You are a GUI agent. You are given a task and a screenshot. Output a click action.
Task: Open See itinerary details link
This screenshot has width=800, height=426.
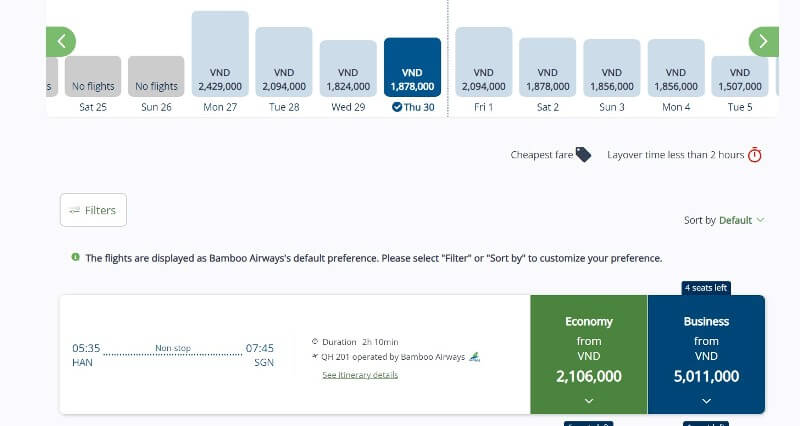point(360,375)
